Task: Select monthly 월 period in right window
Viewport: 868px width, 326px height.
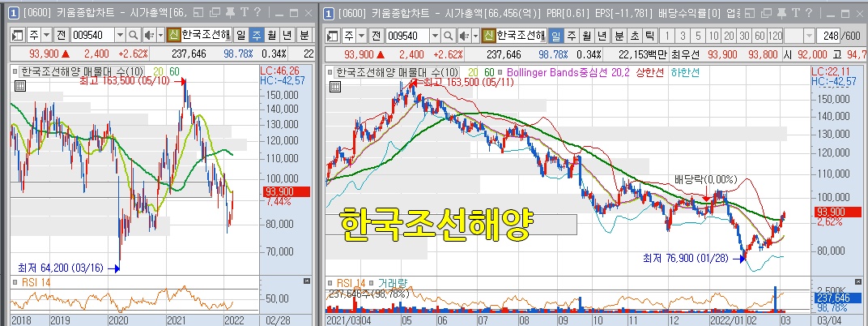Action: coord(587,36)
